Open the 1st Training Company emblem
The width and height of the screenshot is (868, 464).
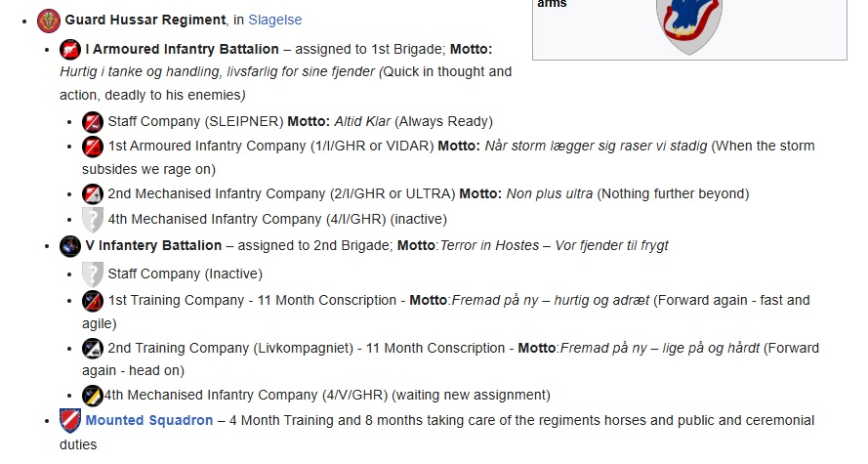[93, 301]
